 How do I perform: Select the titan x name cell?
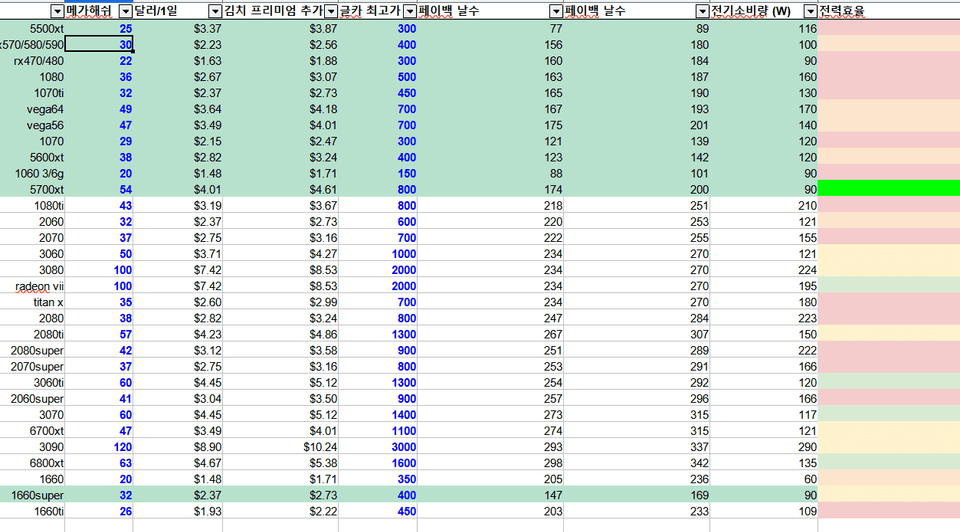(32, 302)
